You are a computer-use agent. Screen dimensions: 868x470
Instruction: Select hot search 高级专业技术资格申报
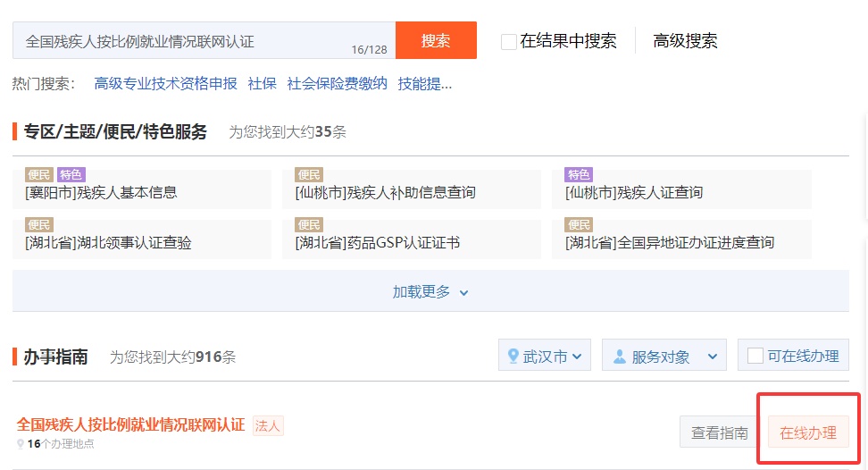tap(165, 84)
